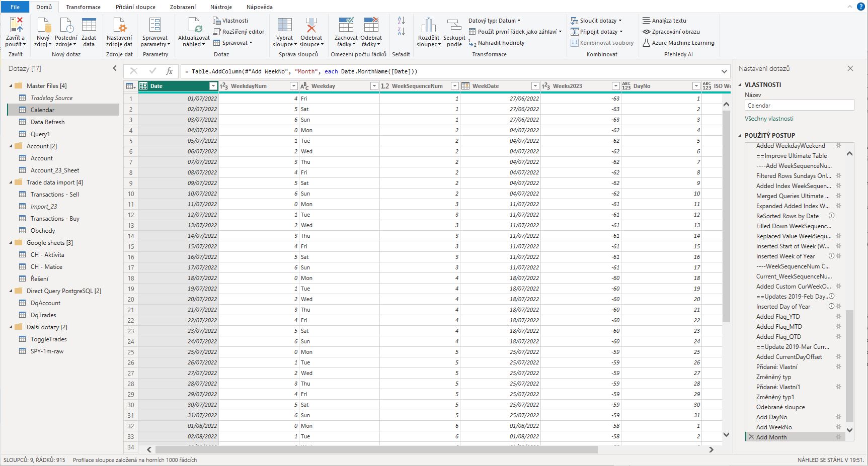This screenshot has width=868, height=466.
Task: Collapse the Queries (Dotazy) pane
Action: pyautogui.click(x=114, y=68)
